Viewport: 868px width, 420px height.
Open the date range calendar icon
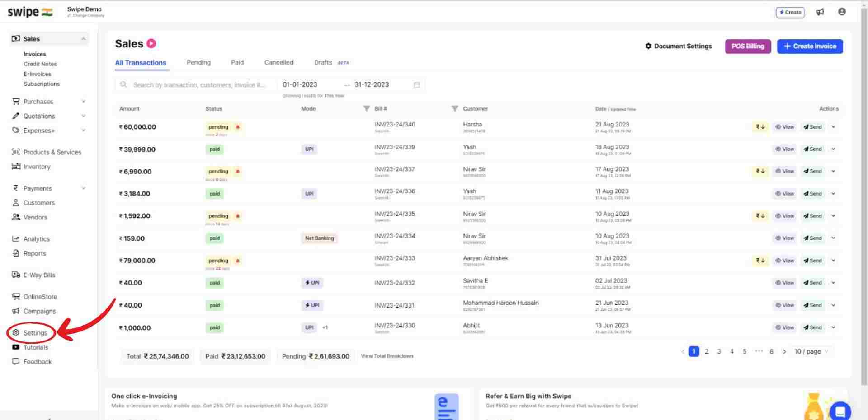(417, 84)
